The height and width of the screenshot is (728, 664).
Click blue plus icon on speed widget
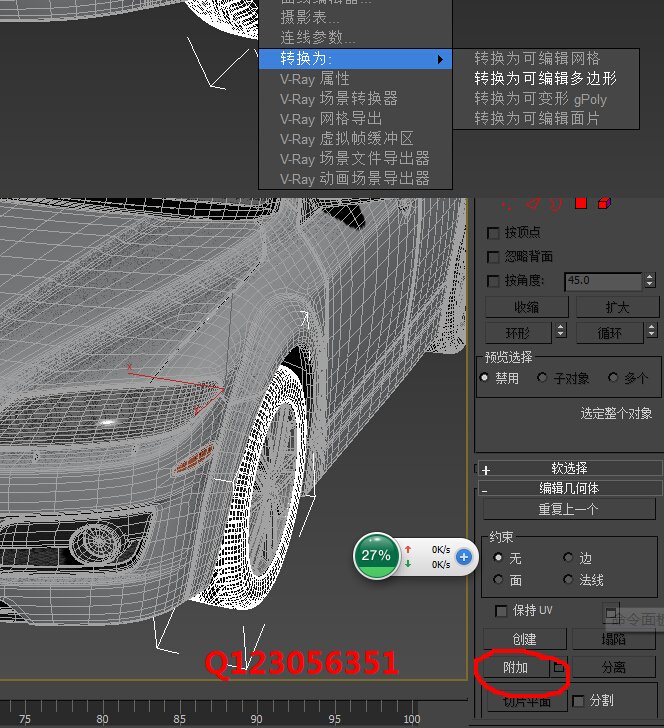[x=463, y=557]
